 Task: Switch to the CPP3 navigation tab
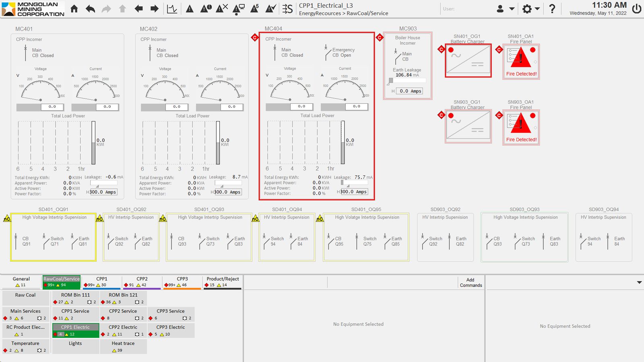coord(182,282)
